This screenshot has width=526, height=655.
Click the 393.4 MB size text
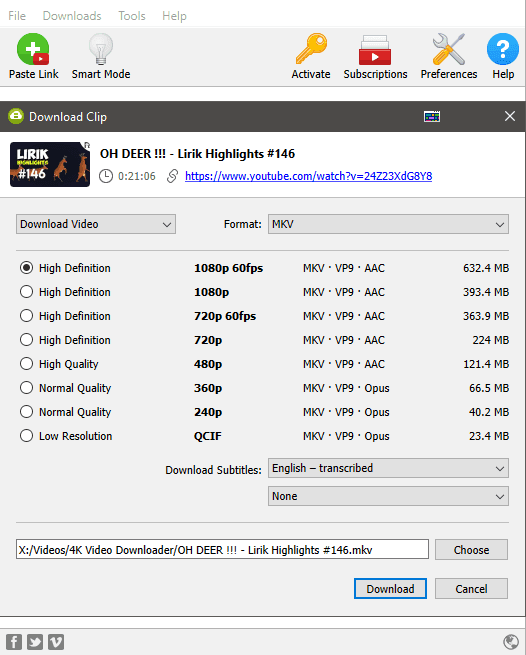(x=486, y=292)
